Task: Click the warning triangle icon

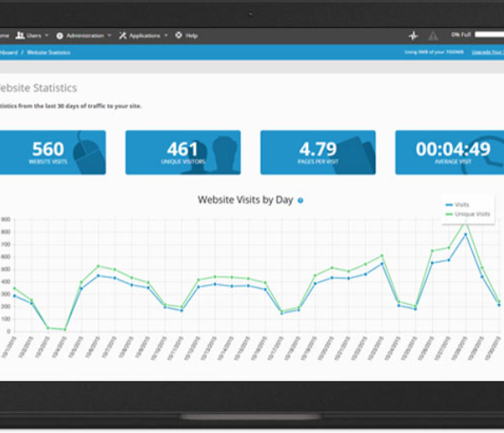Action: [433, 35]
